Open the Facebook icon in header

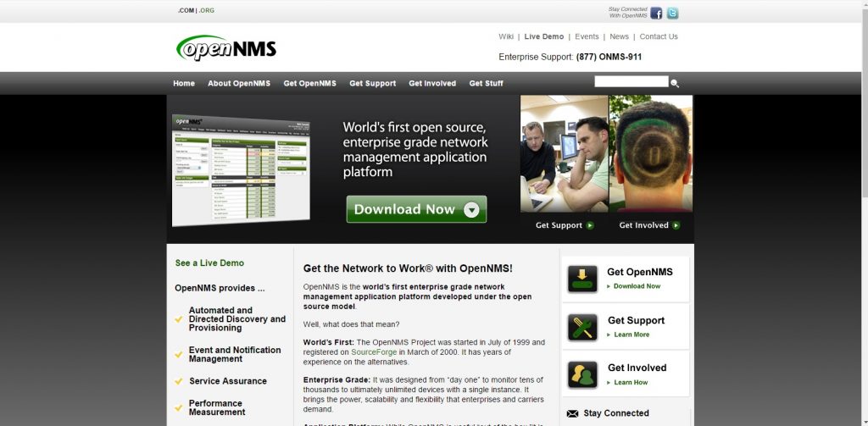tap(656, 14)
